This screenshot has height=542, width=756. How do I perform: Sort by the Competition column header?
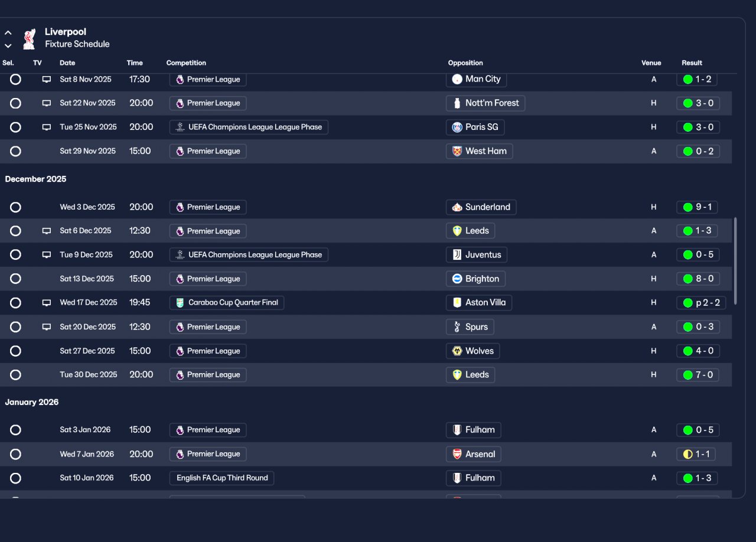click(186, 63)
